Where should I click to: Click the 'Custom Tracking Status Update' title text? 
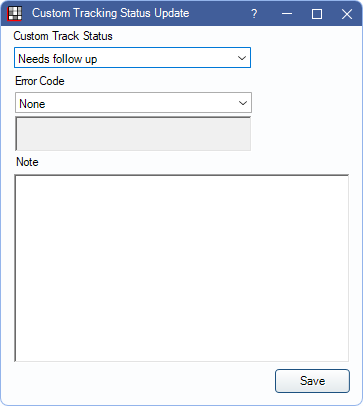point(110,13)
